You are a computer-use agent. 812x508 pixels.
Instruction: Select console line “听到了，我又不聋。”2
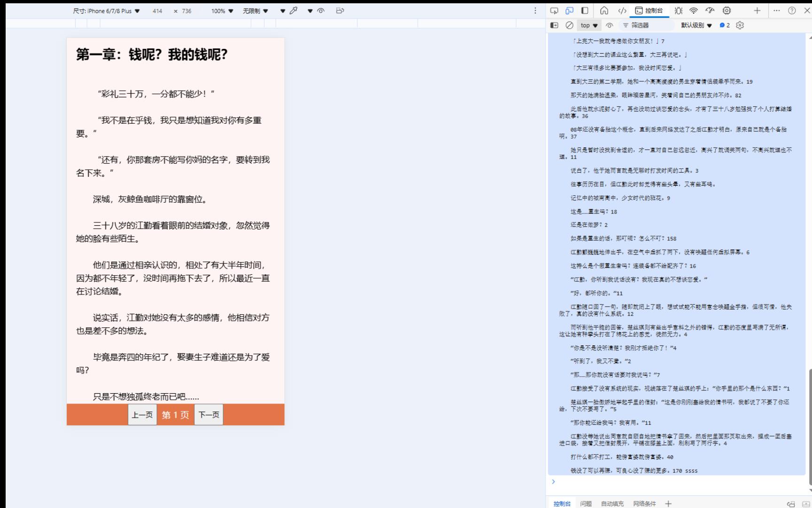point(601,361)
